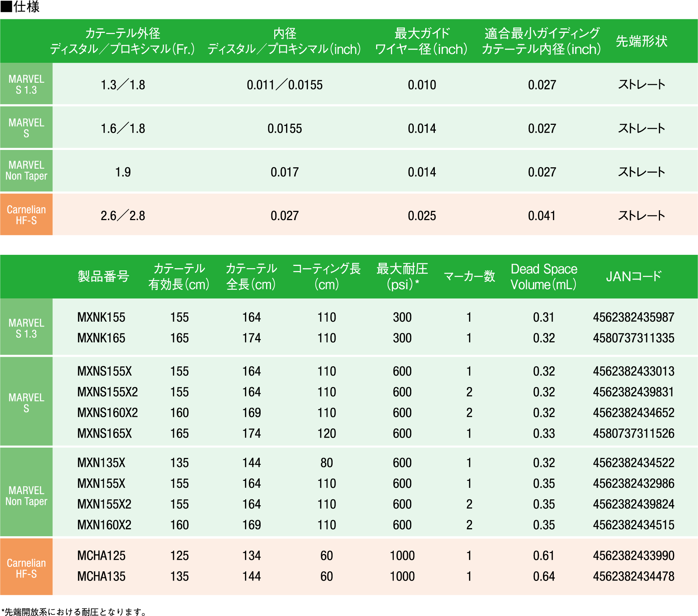
Task: Select JAN code 4562382434522
Action: (633, 463)
